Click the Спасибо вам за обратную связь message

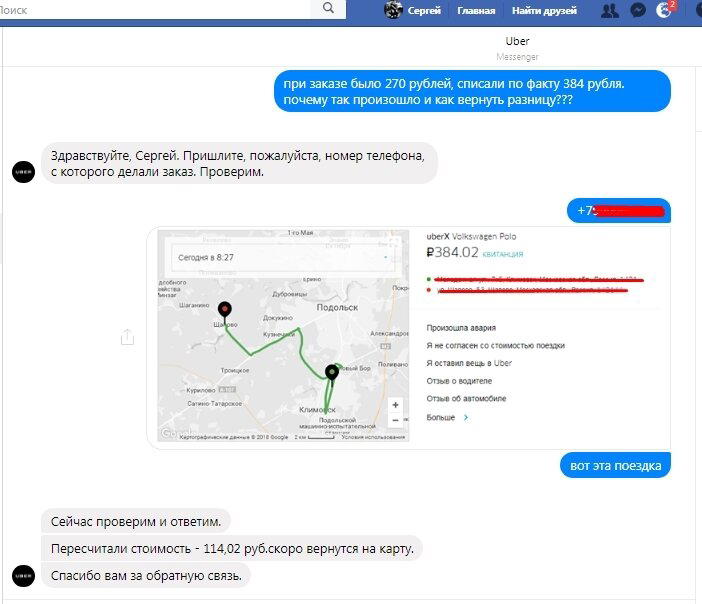(146, 575)
